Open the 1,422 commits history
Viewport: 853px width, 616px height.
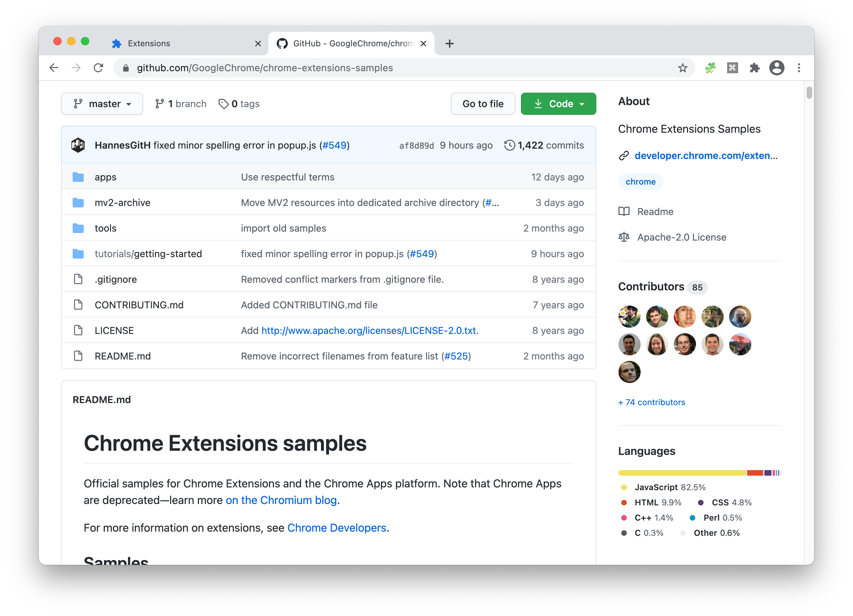coord(544,145)
